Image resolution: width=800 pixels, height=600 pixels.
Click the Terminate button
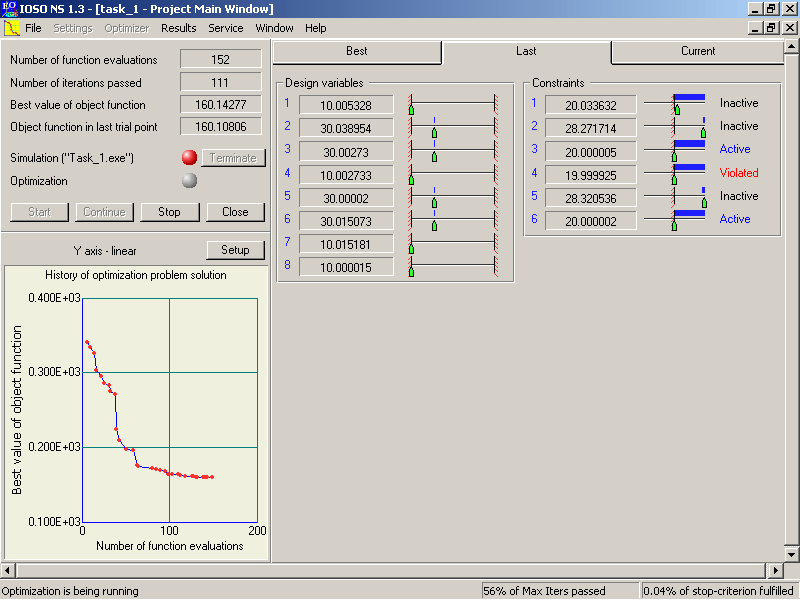(x=233, y=158)
